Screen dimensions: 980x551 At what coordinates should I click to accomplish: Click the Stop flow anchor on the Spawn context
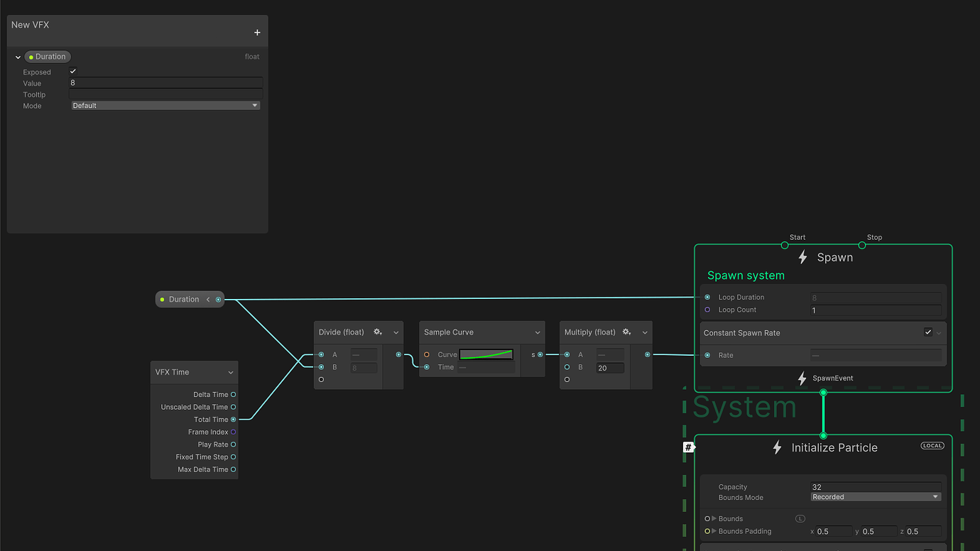[x=861, y=244]
